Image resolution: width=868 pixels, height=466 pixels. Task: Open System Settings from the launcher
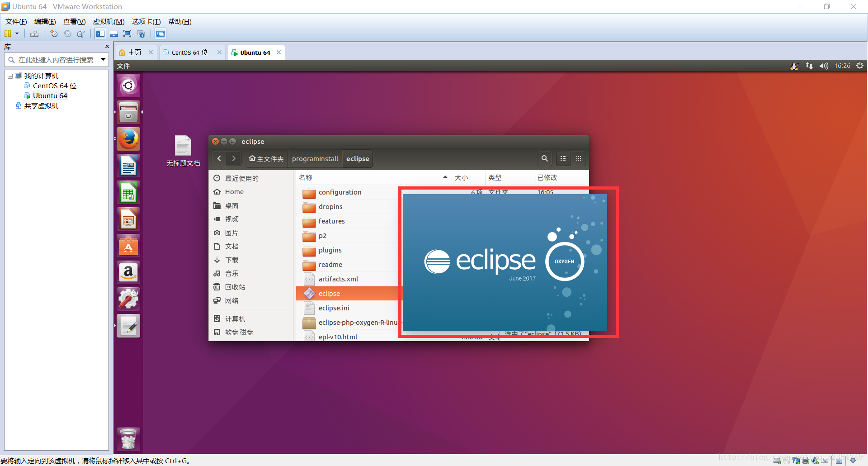tap(128, 299)
